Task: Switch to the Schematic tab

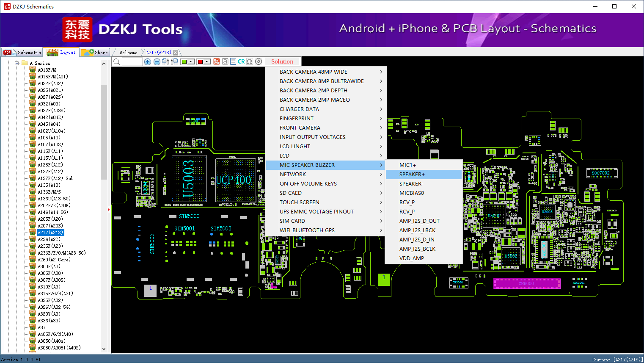Action: [22, 53]
